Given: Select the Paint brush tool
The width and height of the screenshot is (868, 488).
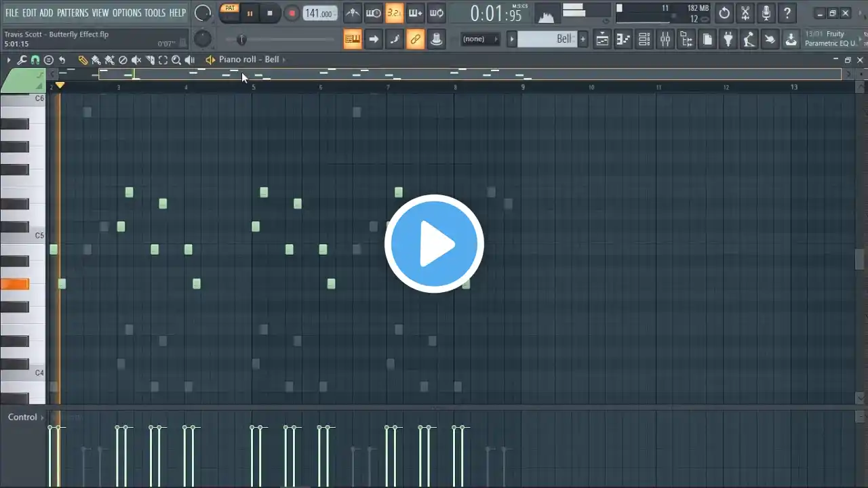Looking at the screenshot, I should pyautogui.click(x=96, y=60).
